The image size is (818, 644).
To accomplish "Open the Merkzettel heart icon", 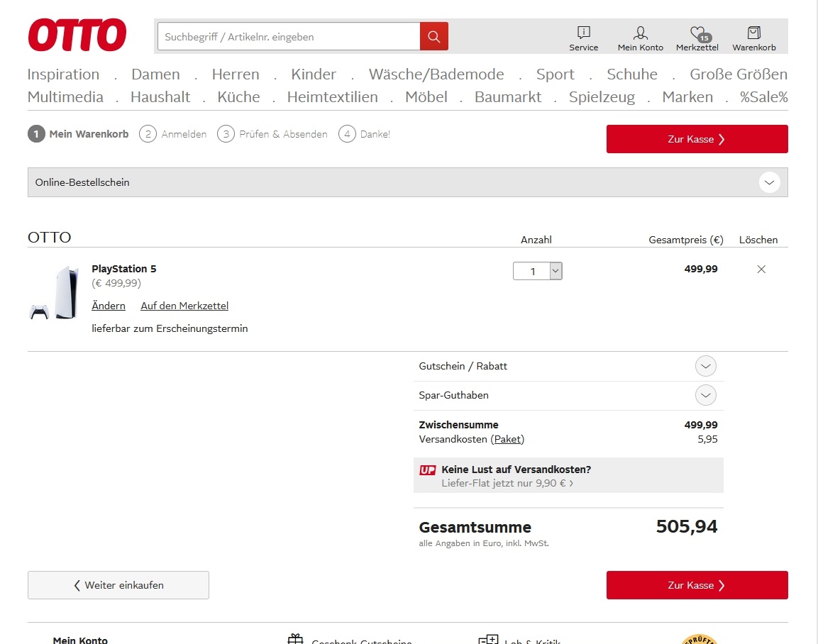I will [x=697, y=38].
